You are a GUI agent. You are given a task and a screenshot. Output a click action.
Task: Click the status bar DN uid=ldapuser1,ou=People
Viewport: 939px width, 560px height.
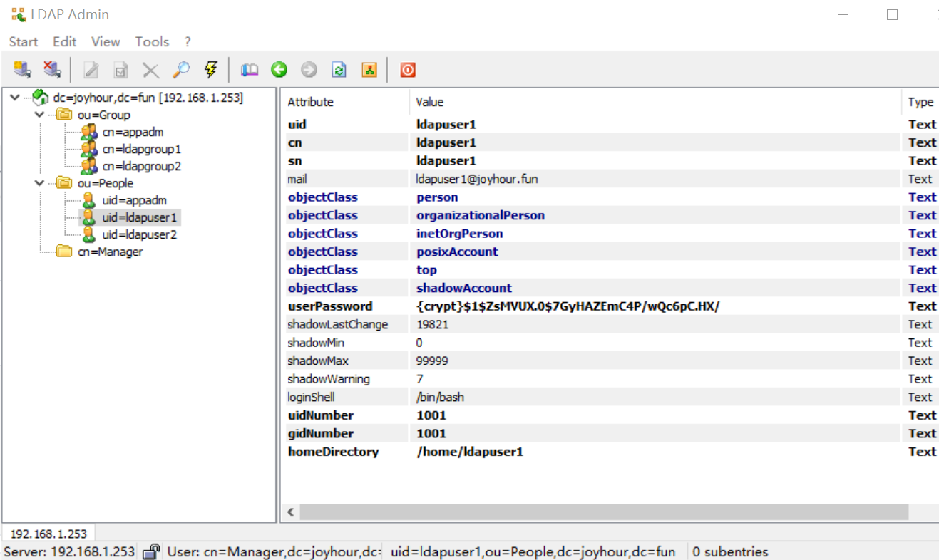[533, 551]
